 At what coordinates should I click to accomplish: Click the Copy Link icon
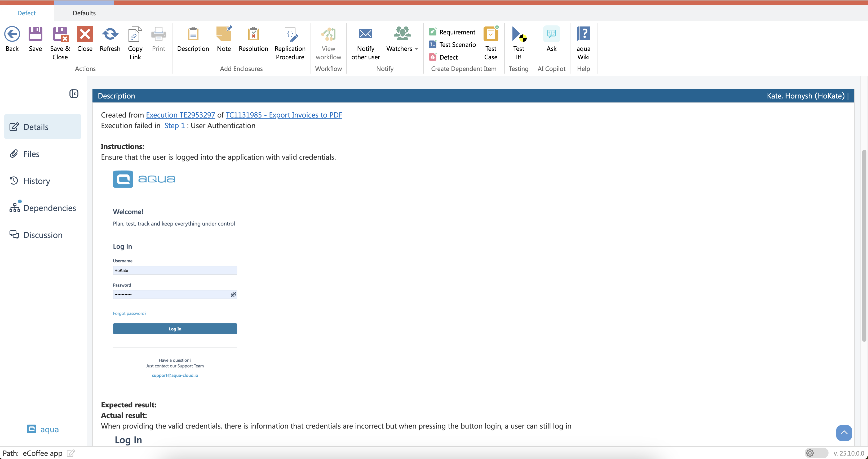135,34
